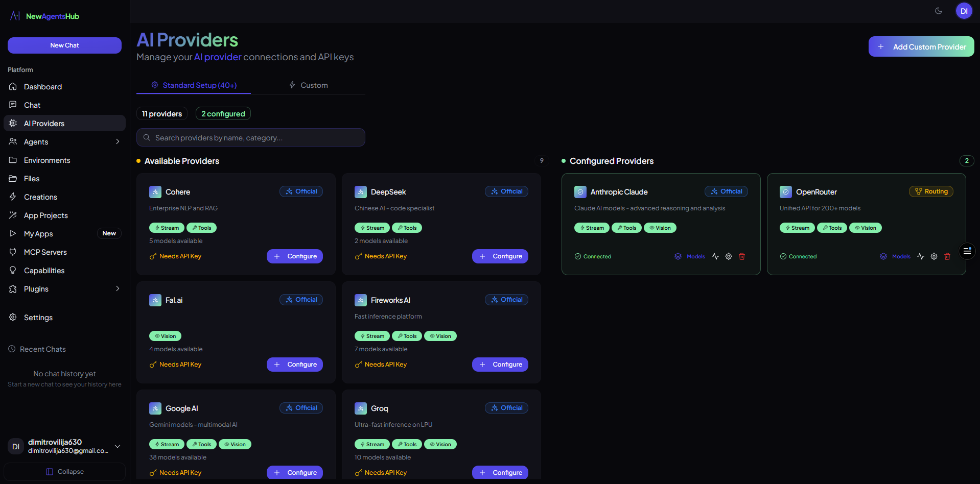980x484 pixels.
Task: Open Files section
Action: (x=64, y=179)
